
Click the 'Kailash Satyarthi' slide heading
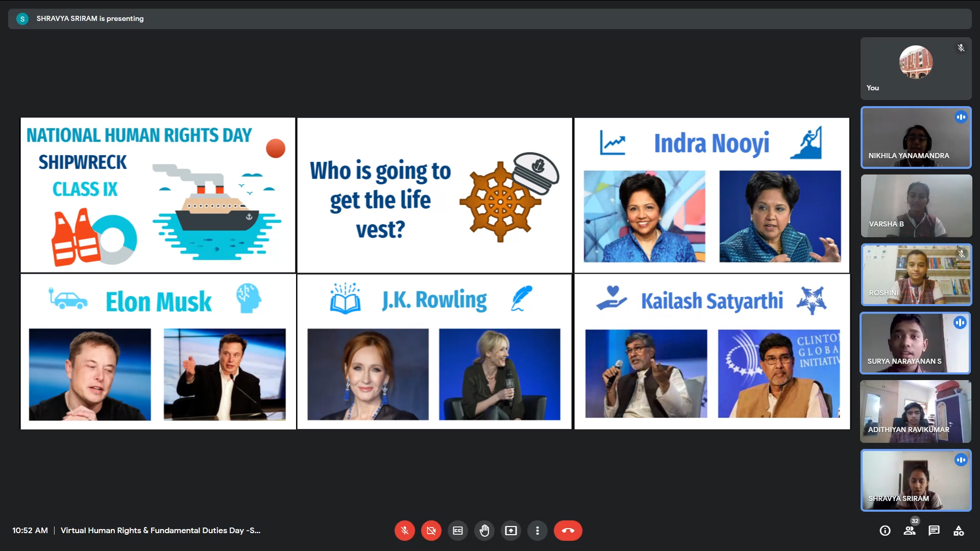pos(712,301)
